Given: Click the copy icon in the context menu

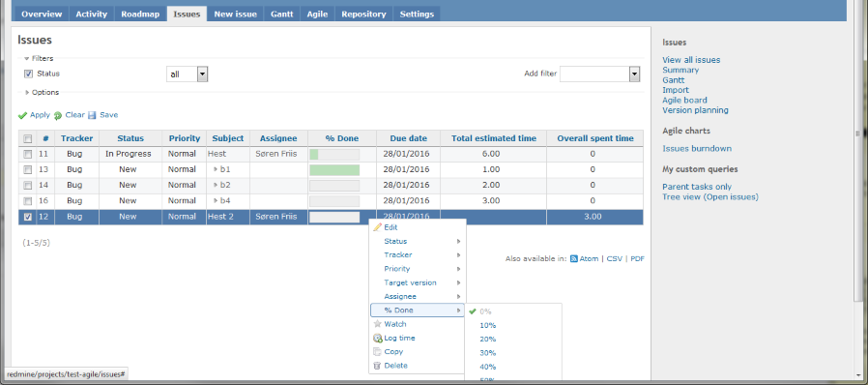Looking at the screenshot, I should tap(378, 352).
